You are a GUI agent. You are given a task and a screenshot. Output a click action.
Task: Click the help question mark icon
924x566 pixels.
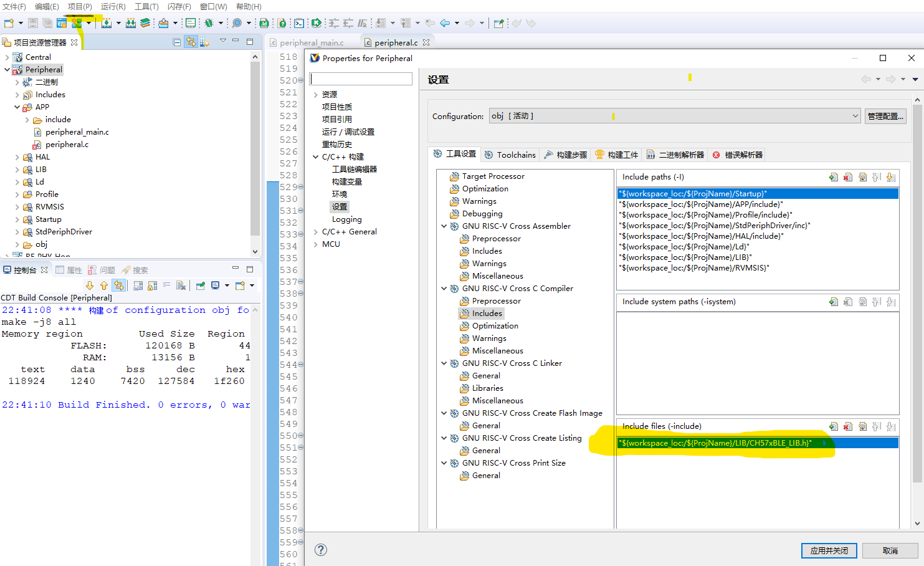click(321, 550)
